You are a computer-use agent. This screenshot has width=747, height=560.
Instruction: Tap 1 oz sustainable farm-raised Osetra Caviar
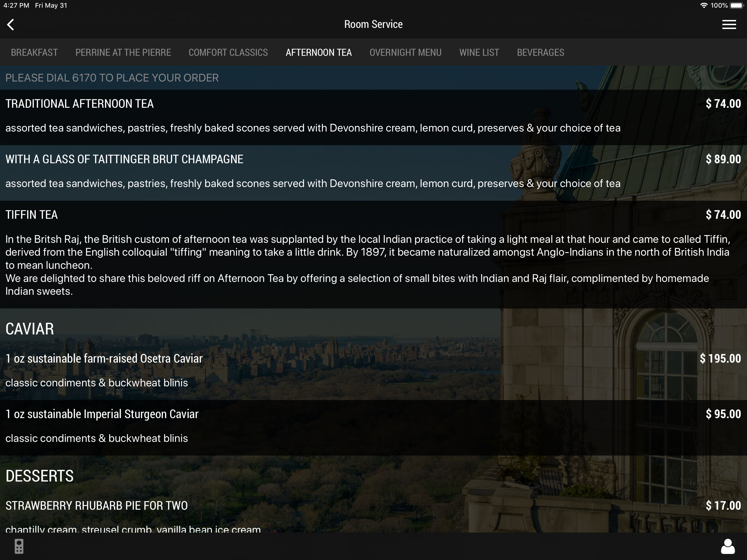click(x=373, y=372)
